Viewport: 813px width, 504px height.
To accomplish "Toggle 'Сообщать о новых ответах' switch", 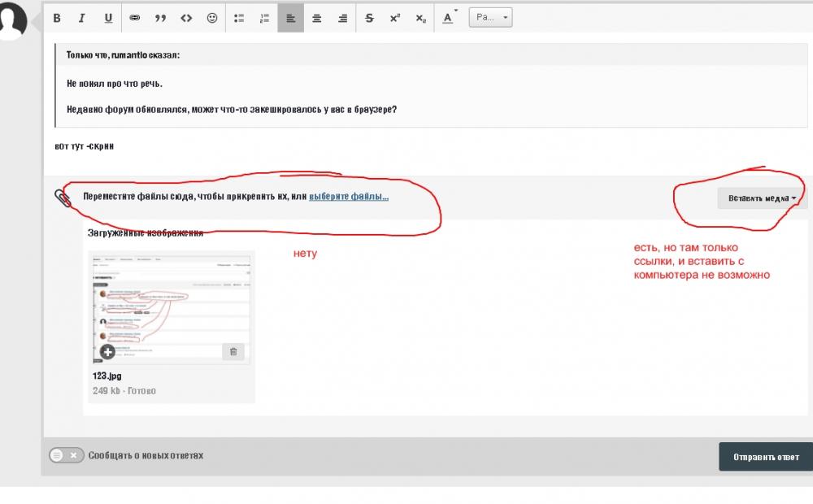I will click(x=66, y=455).
